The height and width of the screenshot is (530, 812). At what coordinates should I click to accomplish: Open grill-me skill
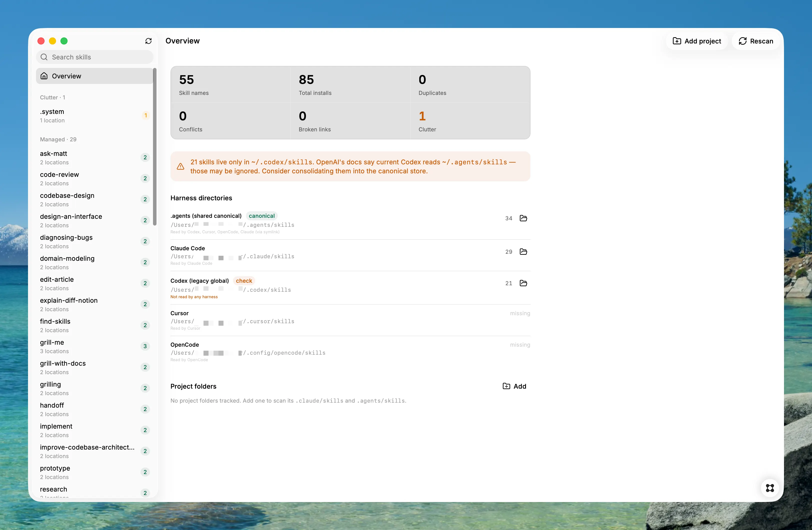pos(94,346)
